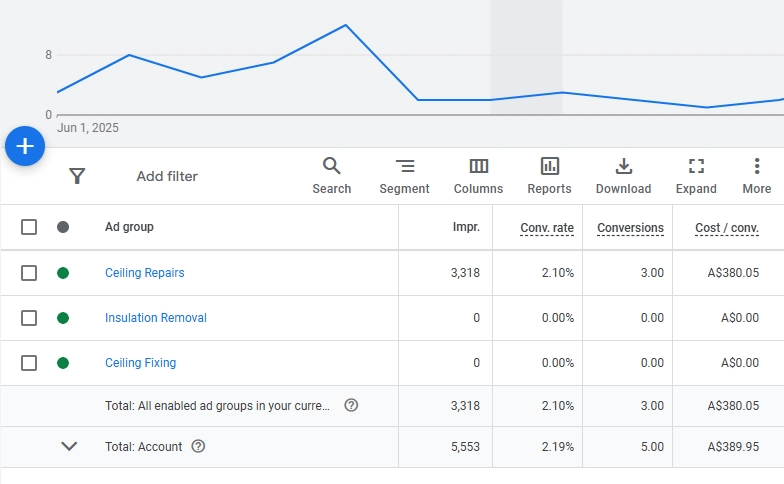Open Ceiling Repairs status dot dropdown
This screenshot has height=484, width=784.
pyautogui.click(x=63, y=273)
